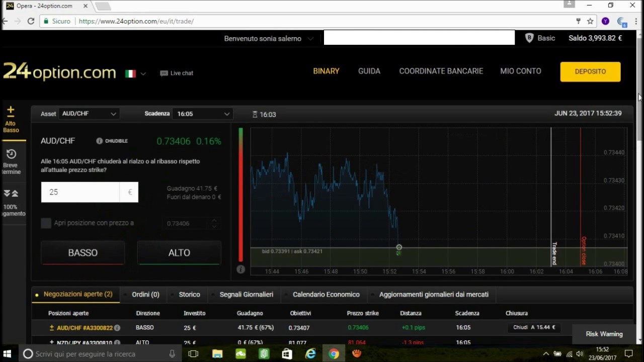This screenshot has height=362, width=644.
Task: Click the info icon beside AUD/CHF #A3300822
Action: click(117, 328)
